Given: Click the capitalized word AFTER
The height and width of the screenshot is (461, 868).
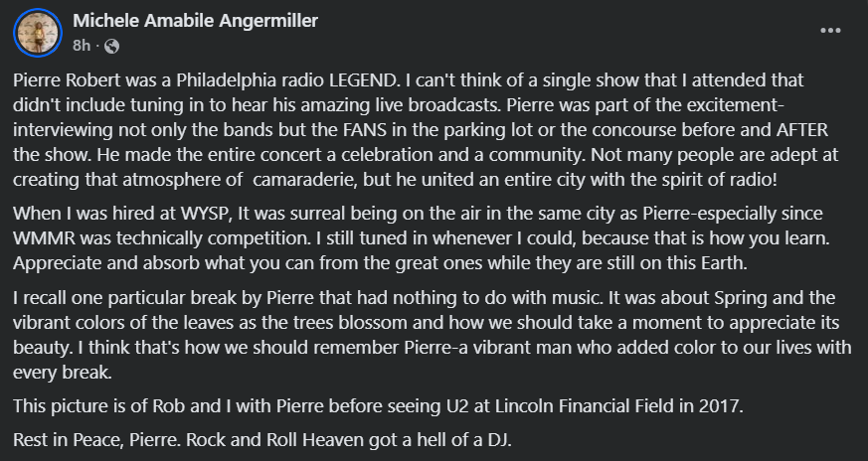Looking at the screenshot, I should (x=802, y=130).
